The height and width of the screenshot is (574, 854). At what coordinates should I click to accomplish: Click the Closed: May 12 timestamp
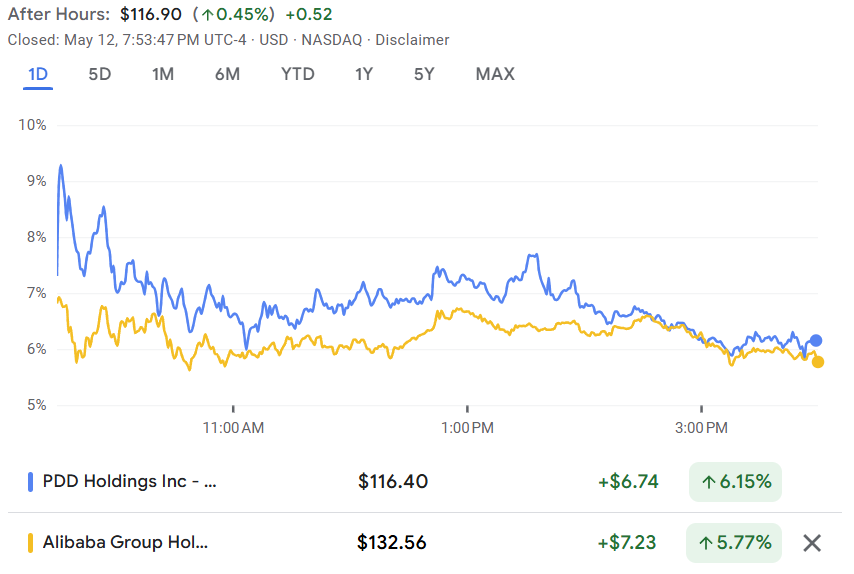[127, 40]
